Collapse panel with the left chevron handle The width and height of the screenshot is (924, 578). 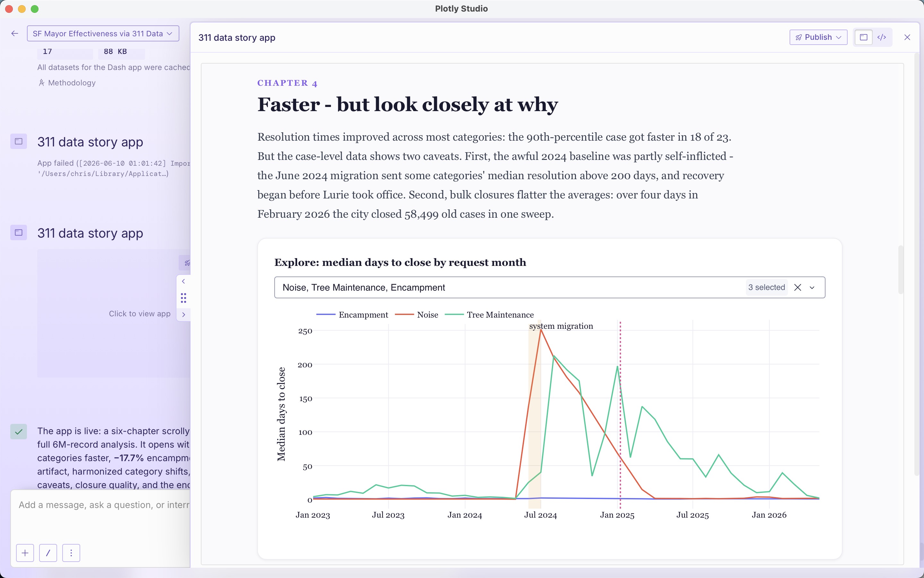click(183, 281)
